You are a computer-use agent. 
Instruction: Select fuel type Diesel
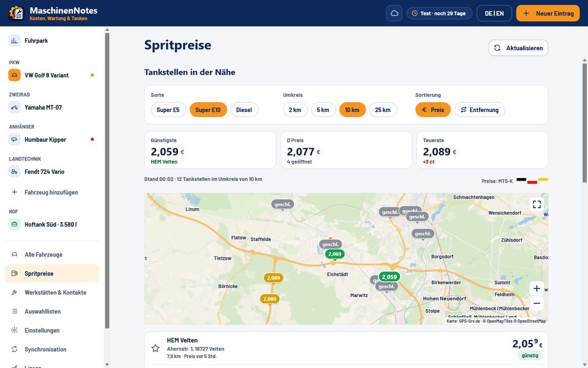(244, 110)
